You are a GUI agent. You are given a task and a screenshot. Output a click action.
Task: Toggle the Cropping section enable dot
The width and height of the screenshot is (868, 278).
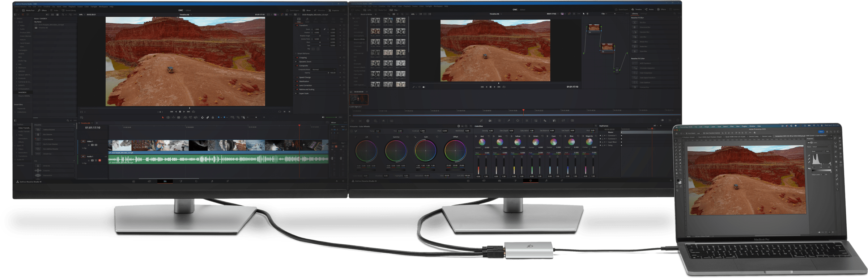pos(297,58)
